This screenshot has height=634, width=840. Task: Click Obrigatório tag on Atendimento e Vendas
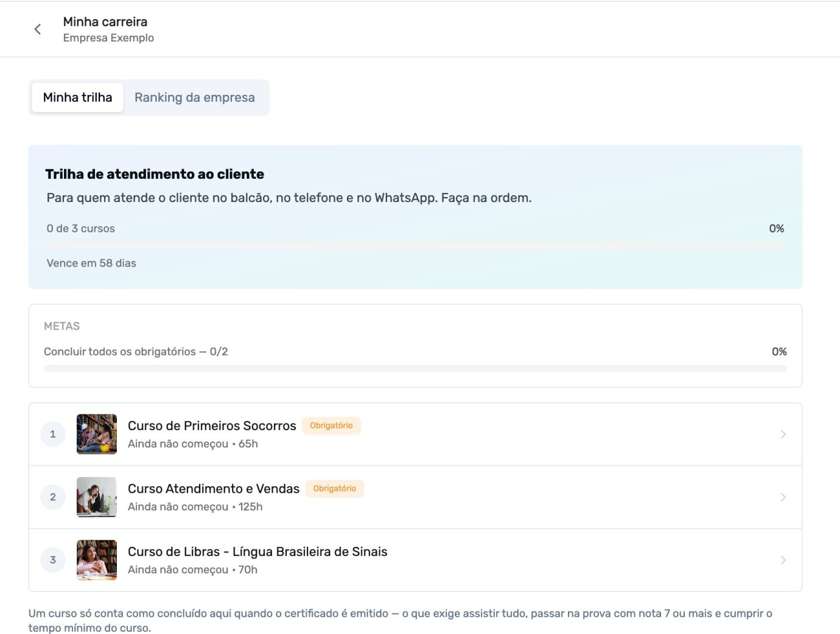click(x=335, y=489)
